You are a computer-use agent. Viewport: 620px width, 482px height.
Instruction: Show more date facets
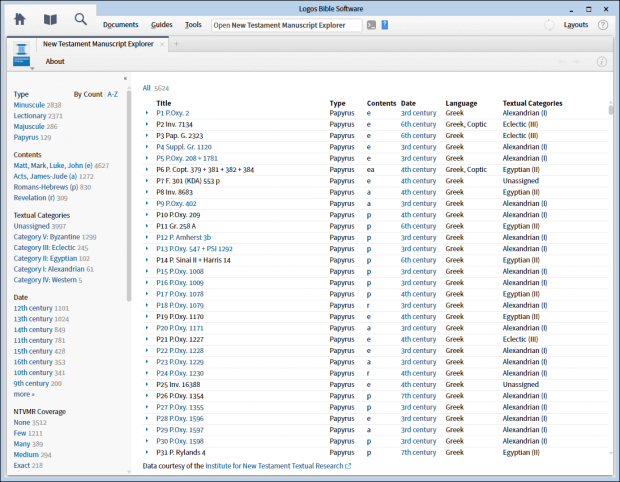pos(24,394)
